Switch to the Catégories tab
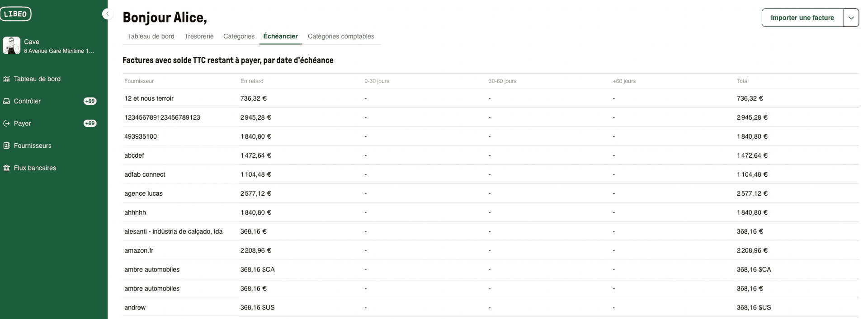Screen dimensions: 868x319 (239, 36)
